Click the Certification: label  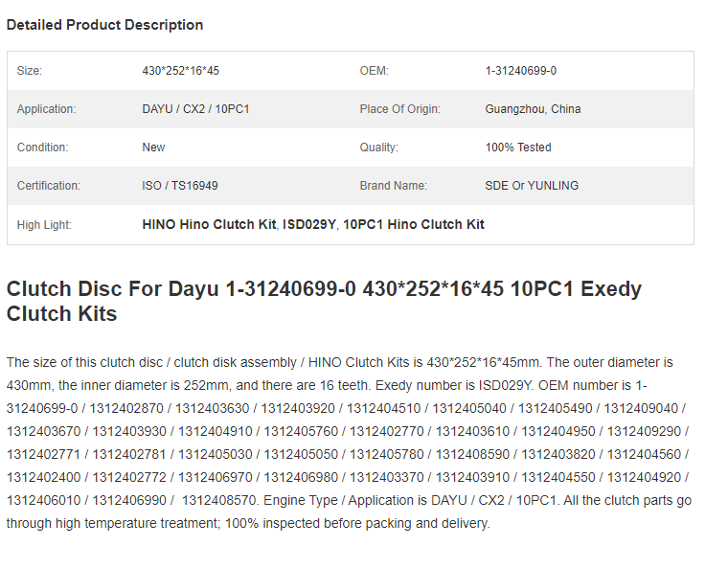[x=49, y=186]
